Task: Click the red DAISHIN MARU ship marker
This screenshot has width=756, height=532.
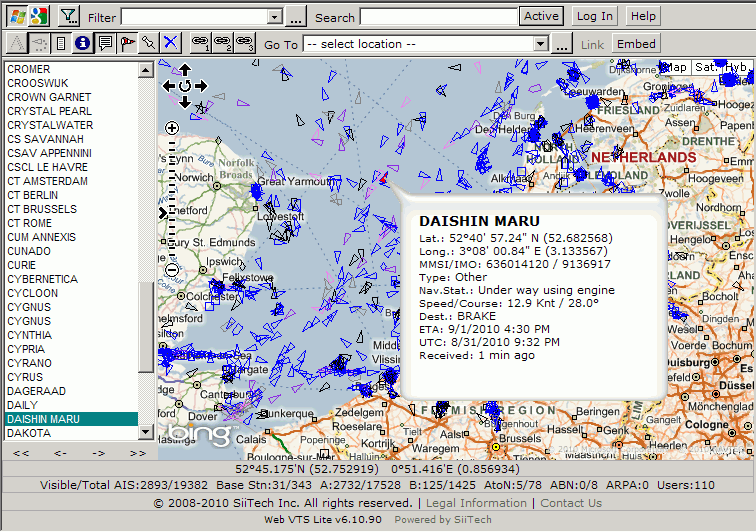Action: [383, 179]
